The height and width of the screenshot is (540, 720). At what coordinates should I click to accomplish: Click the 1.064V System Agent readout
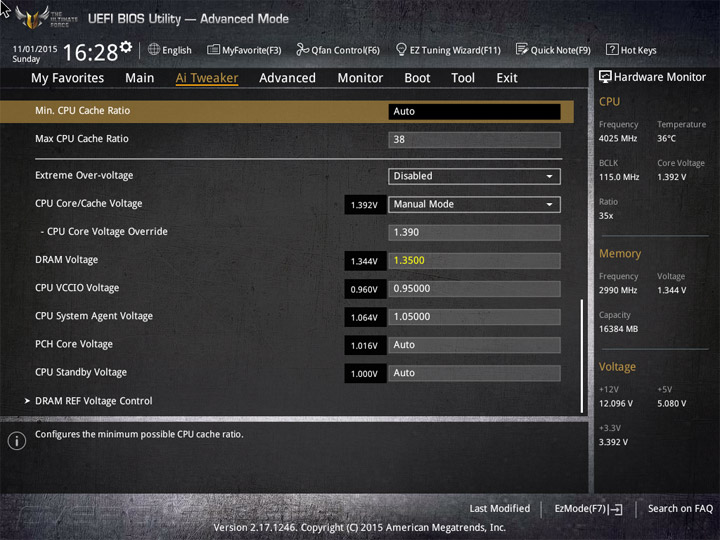[365, 317]
